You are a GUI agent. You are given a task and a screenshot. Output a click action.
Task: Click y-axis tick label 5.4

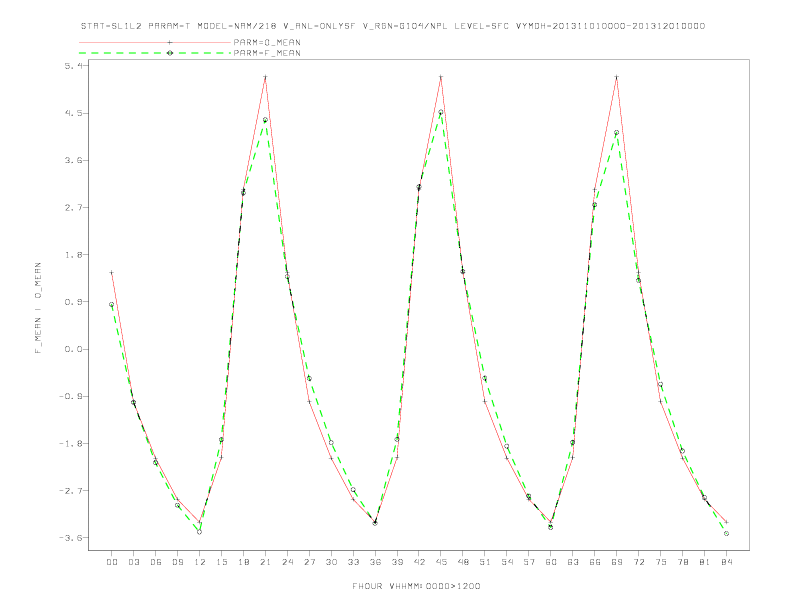73,66
